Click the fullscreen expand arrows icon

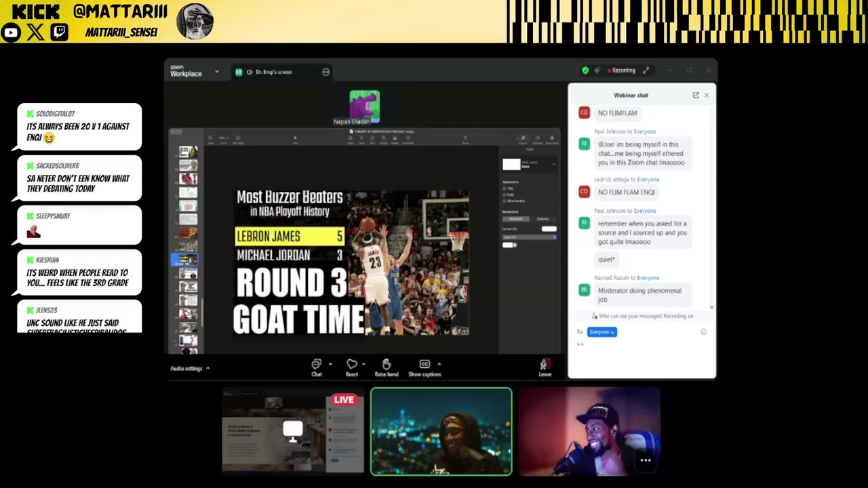(646, 70)
